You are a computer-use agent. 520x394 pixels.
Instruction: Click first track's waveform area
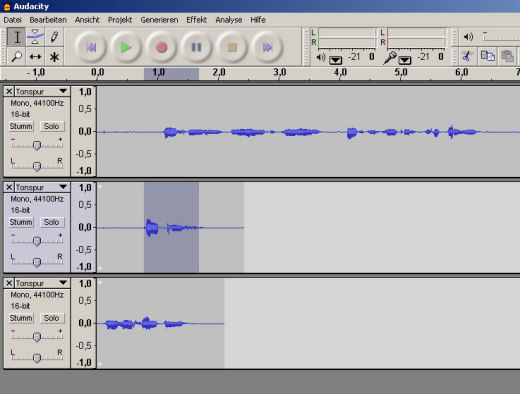click(x=308, y=132)
